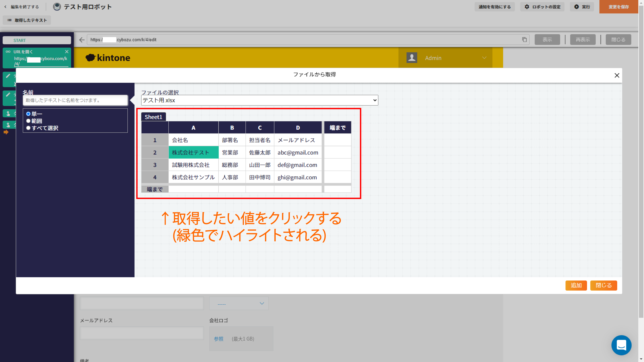Screen dimensions: 644x362
Task: Expand the Admin user menu chevron
Action: click(484, 58)
